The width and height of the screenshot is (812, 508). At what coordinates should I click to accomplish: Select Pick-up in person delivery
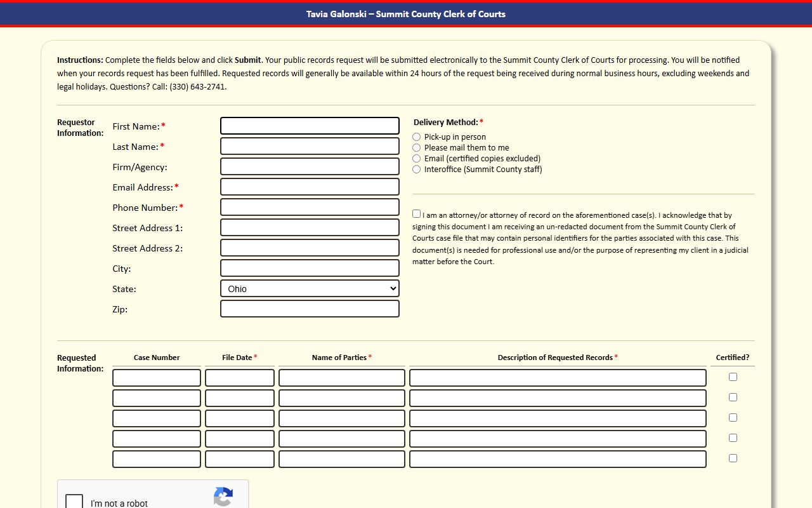[x=416, y=137]
